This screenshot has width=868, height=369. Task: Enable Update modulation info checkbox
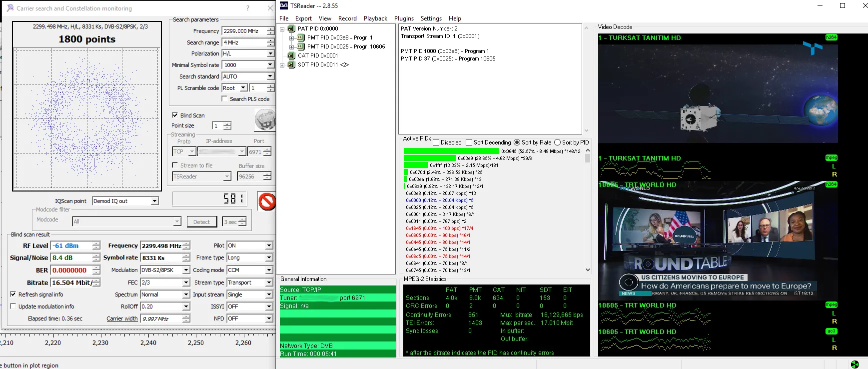coord(13,306)
